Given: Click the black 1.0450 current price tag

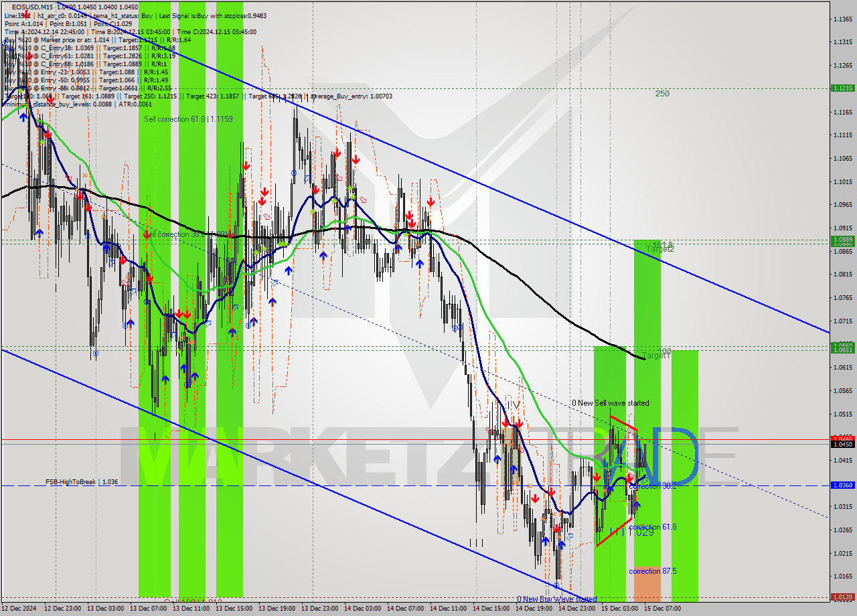Looking at the screenshot, I should (x=842, y=444).
